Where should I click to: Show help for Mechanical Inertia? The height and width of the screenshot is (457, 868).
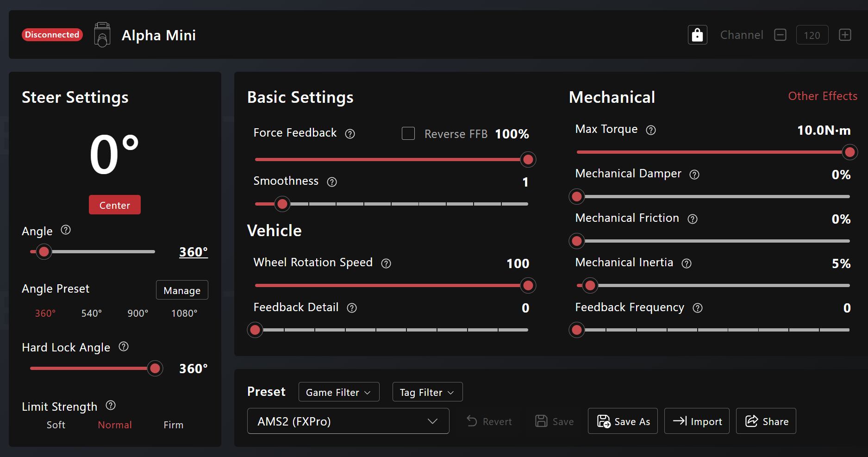pyautogui.click(x=687, y=263)
